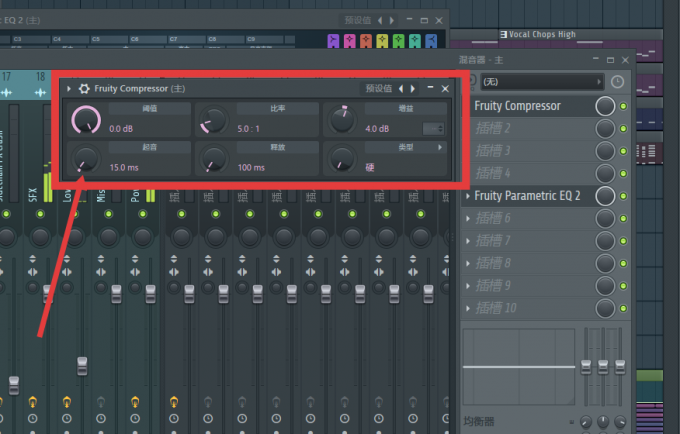Open the mixer latency clock icon
The image size is (680, 434).
pos(617,82)
